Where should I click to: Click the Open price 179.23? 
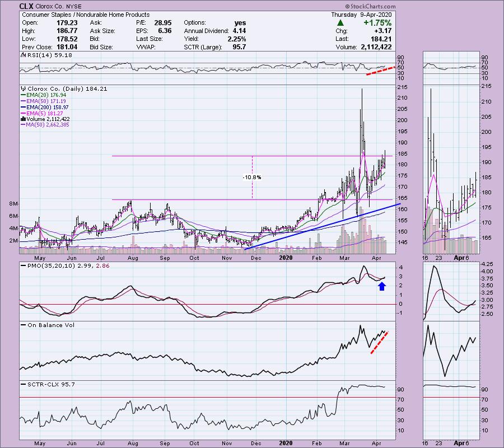67,23
